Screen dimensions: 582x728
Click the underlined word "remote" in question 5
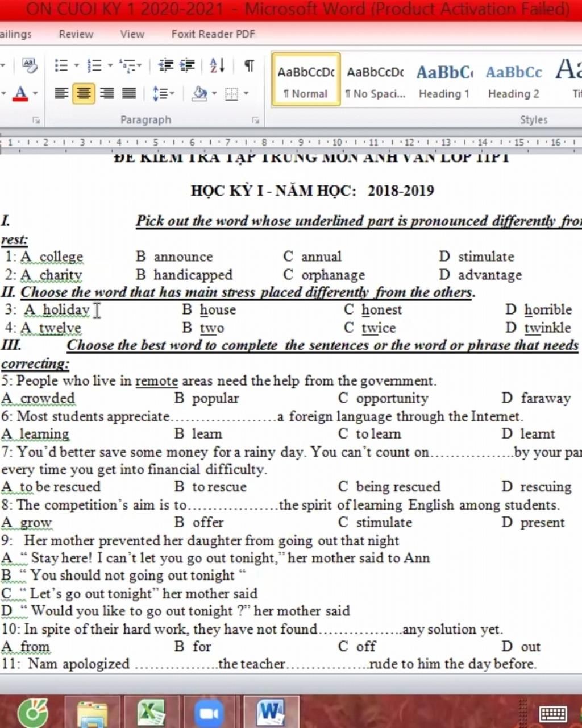pyautogui.click(x=156, y=381)
